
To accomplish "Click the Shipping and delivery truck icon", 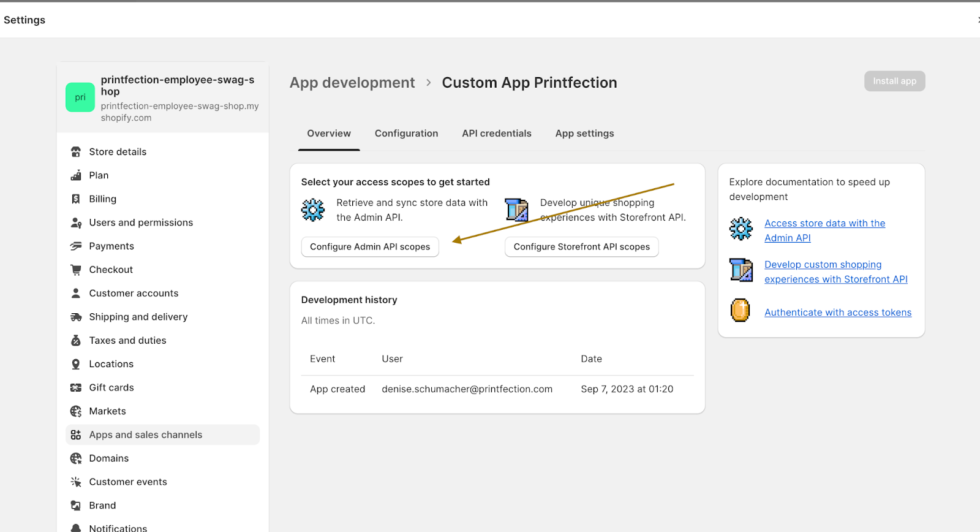I will point(76,317).
